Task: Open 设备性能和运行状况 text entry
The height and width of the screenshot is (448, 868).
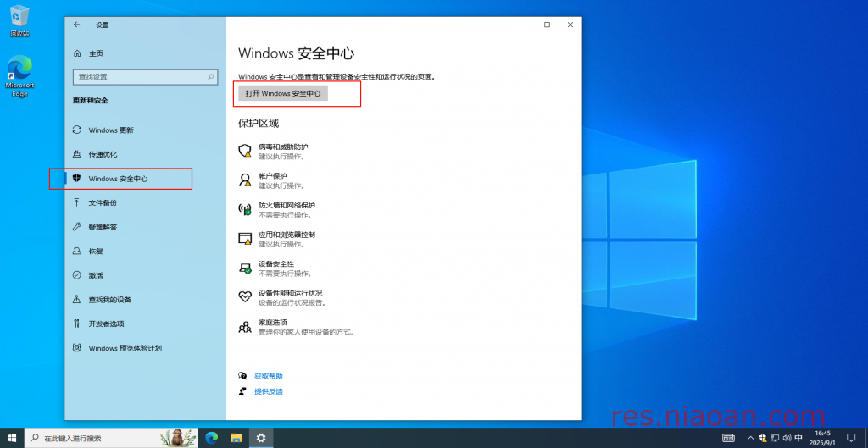Action: pos(290,293)
